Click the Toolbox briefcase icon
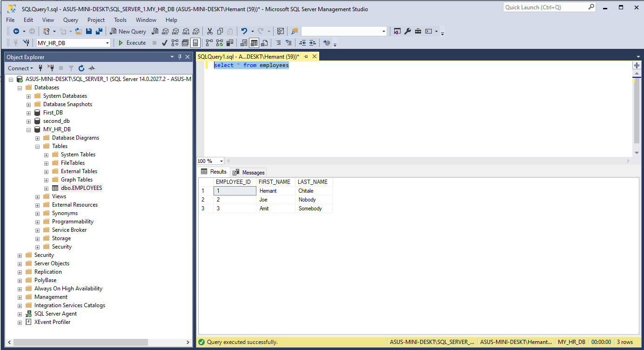Image resolution: width=644 pixels, height=350 pixels. point(418,31)
